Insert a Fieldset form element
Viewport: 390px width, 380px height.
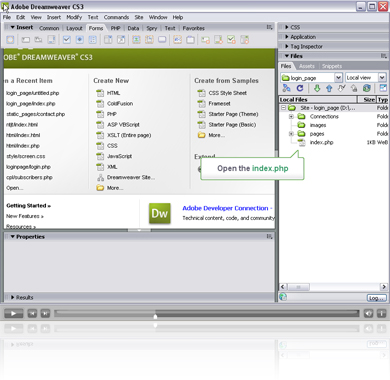click(190, 40)
